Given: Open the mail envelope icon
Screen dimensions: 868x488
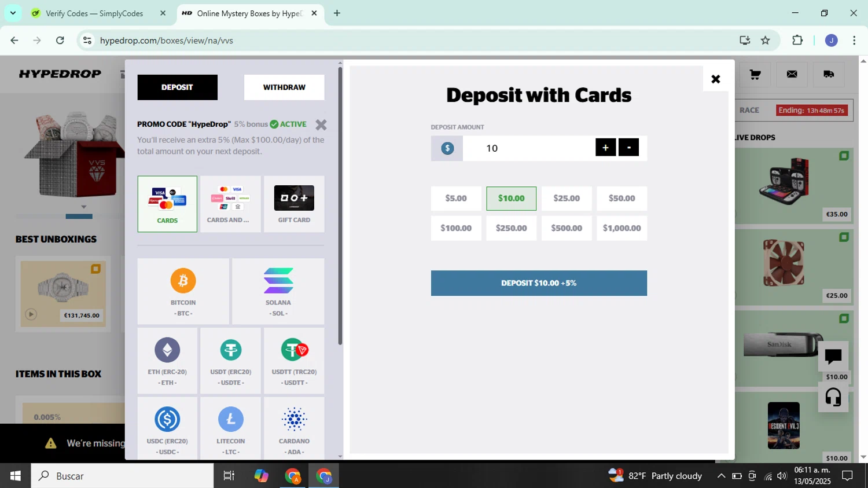Looking at the screenshot, I should click(x=792, y=74).
